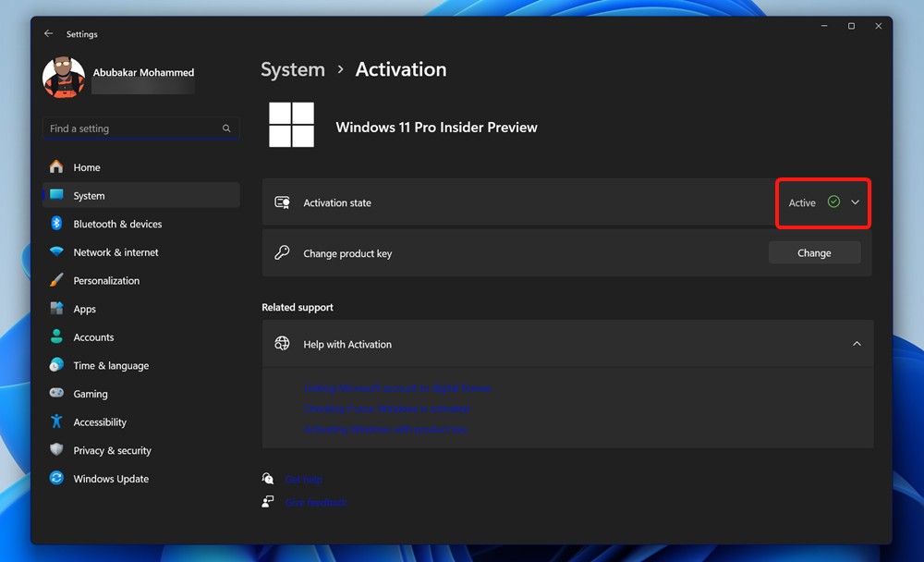Click the green Active checkmark icon

pyautogui.click(x=833, y=202)
